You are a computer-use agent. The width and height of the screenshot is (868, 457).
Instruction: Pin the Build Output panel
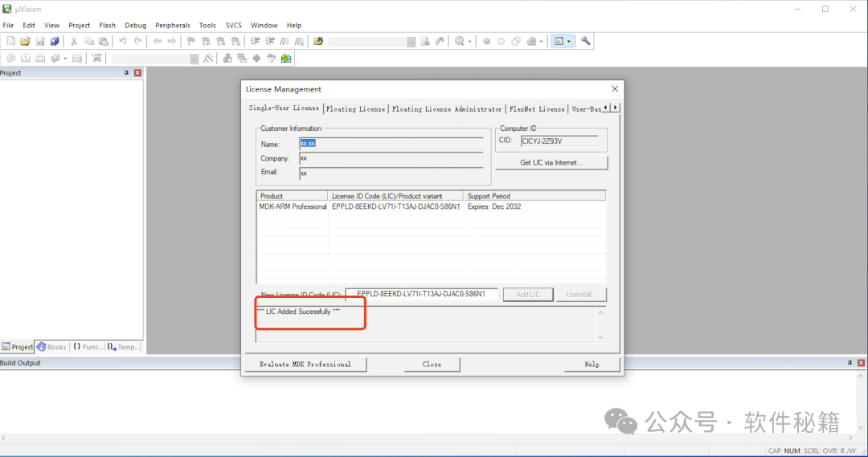click(x=850, y=363)
